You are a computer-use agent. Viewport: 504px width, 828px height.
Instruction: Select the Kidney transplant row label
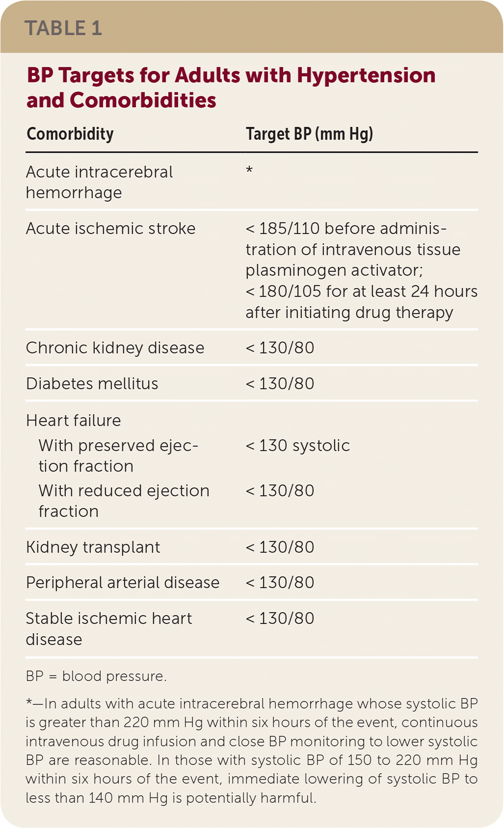click(93, 547)
